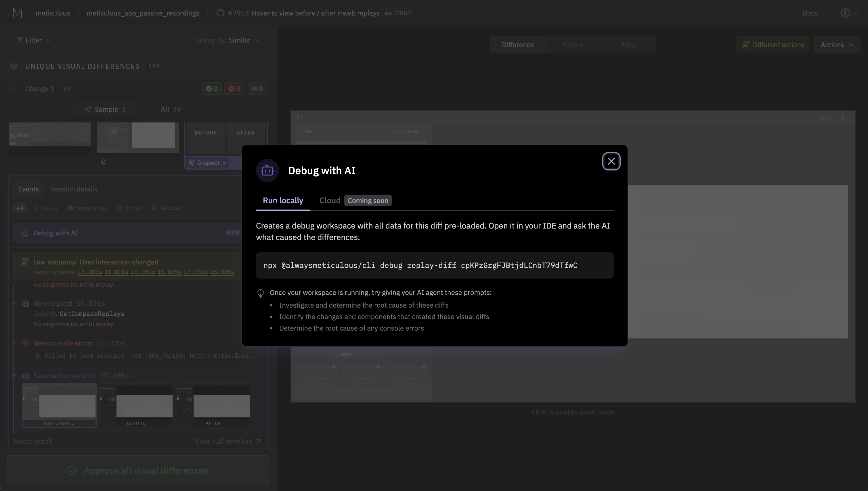868x491 pixels.
Task: Click the Selected screenshot camera icon
Action: tap(26, 376)
